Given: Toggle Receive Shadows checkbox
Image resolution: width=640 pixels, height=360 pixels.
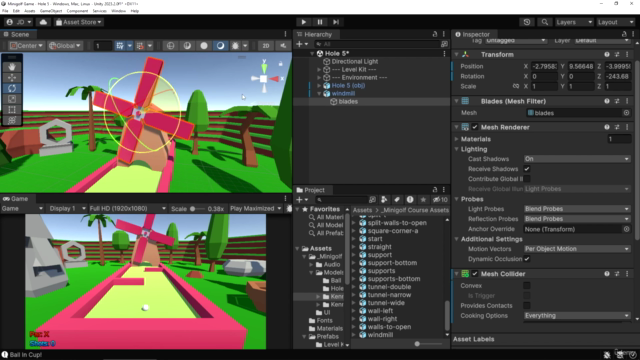Looking at the screenshot, I should point(527,169).
